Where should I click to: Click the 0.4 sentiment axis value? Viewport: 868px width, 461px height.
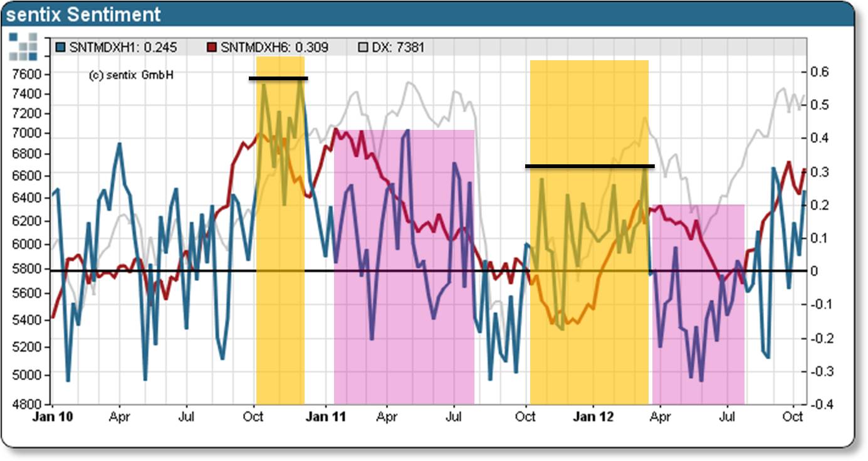click(820, 138)
